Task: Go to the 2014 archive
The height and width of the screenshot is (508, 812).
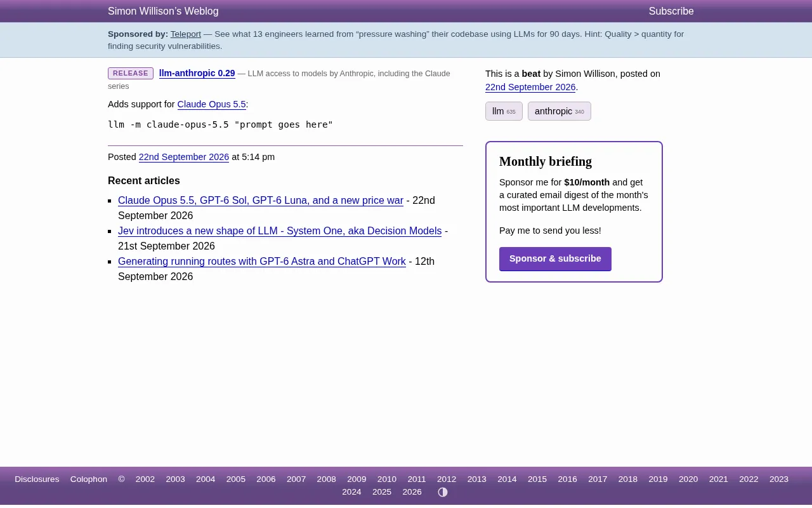Action: pyautogui.click(x=507, y=479)
